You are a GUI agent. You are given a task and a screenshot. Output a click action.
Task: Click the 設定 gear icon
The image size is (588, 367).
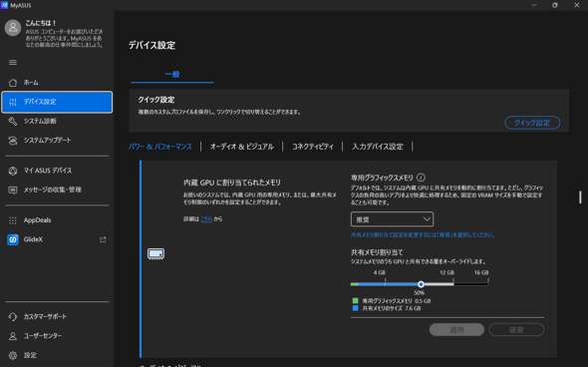click(13, 355)
